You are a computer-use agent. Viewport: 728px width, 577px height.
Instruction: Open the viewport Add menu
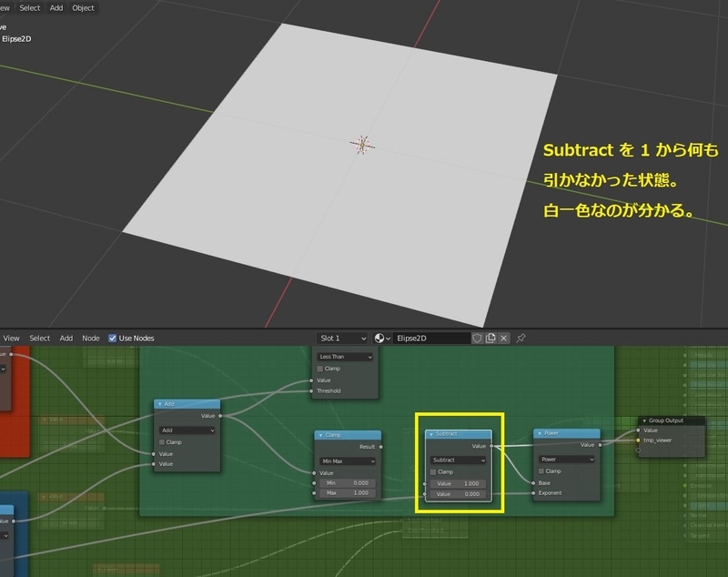56,8
